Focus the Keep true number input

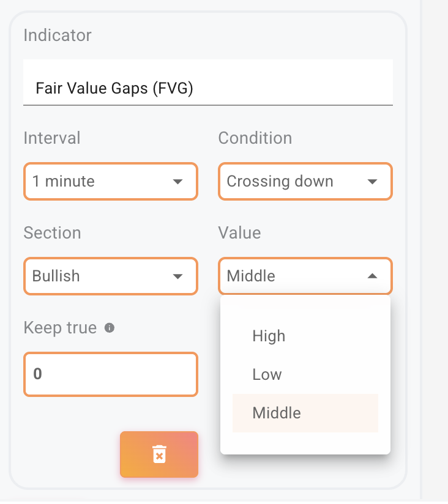tap(110, 374)
